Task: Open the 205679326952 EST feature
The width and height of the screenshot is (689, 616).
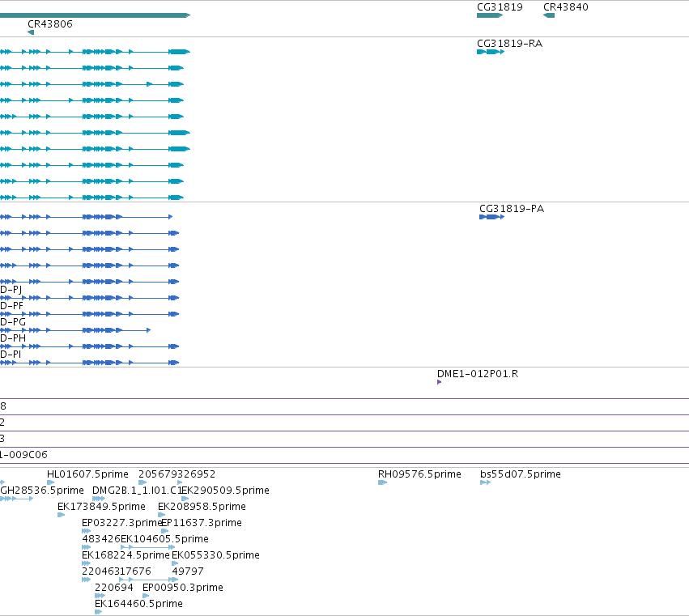Action: [142, 482]
